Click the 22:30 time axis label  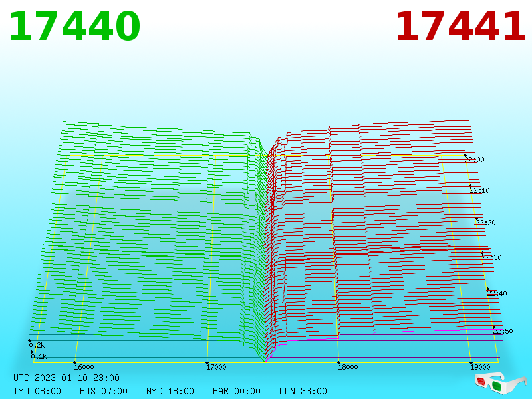[491, 257]
